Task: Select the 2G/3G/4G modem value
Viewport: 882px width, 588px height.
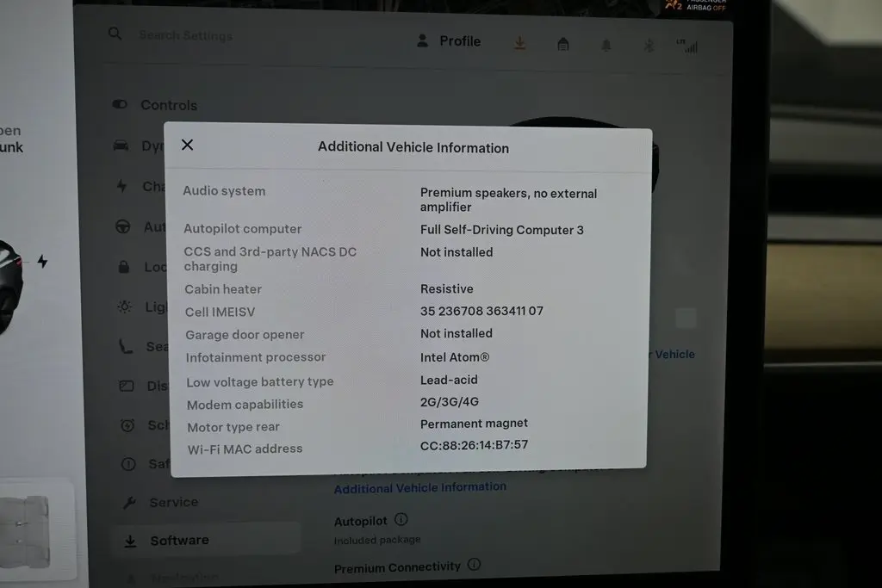Action: 450,402
